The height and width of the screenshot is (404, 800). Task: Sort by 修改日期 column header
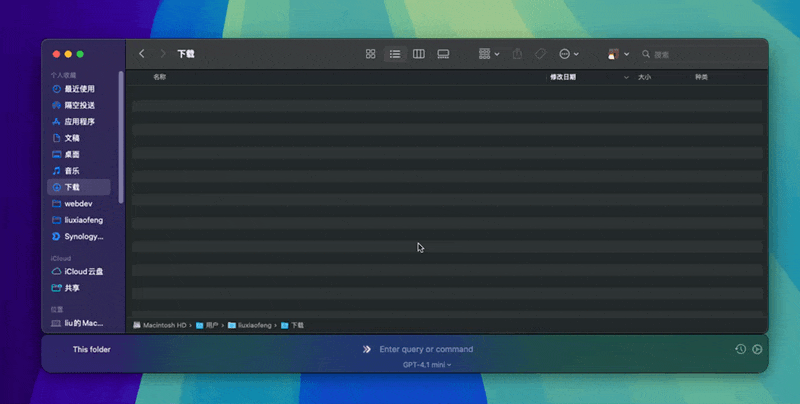click(563, 77)
